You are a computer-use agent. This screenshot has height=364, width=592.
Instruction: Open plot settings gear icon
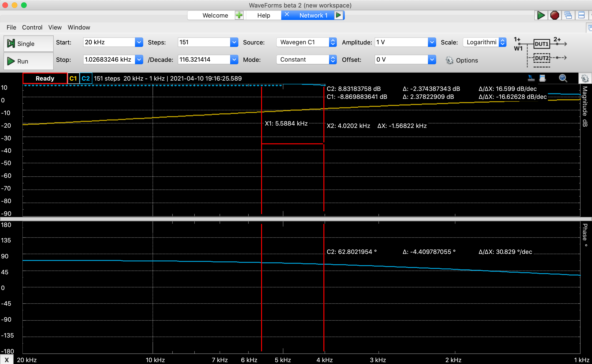[585, 78]
